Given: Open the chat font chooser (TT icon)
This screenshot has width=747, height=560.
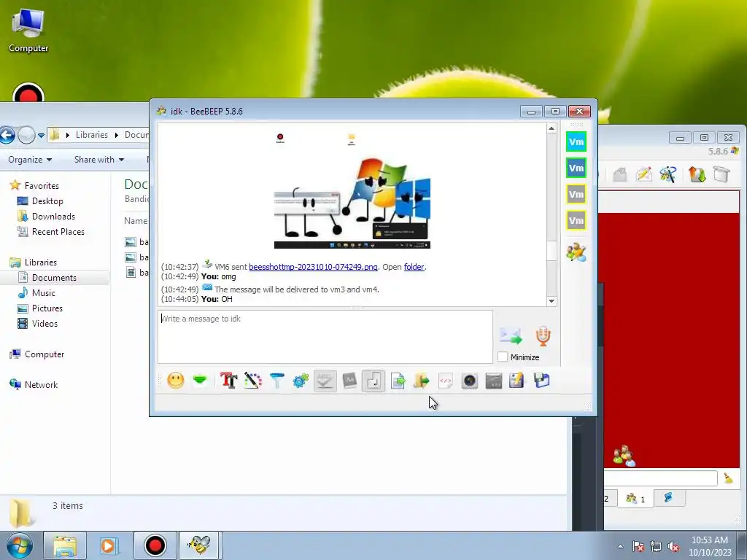Looking at the screenshot, I should click(228, 380).
